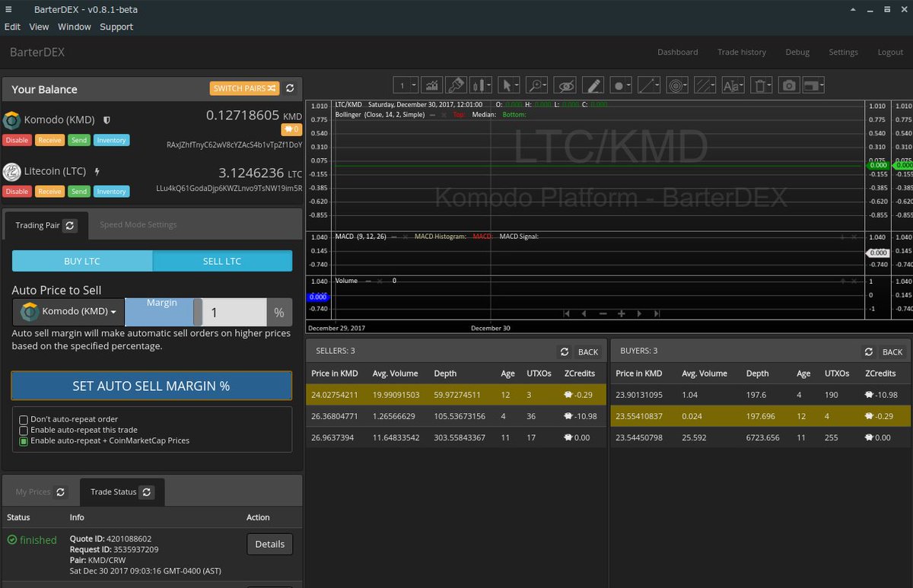The image size is (913, 588).
Task: Click the Margin slider handle
Action: tap(198, 312)
